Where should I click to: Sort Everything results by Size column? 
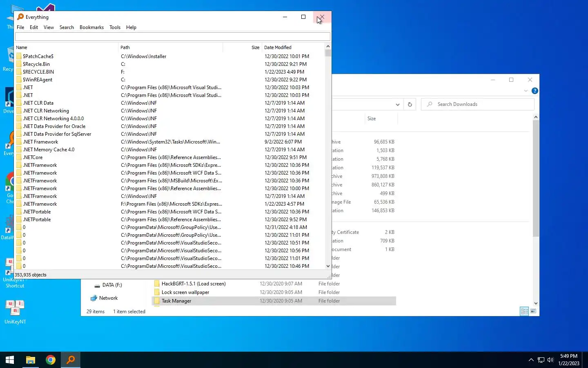(242, 47)
